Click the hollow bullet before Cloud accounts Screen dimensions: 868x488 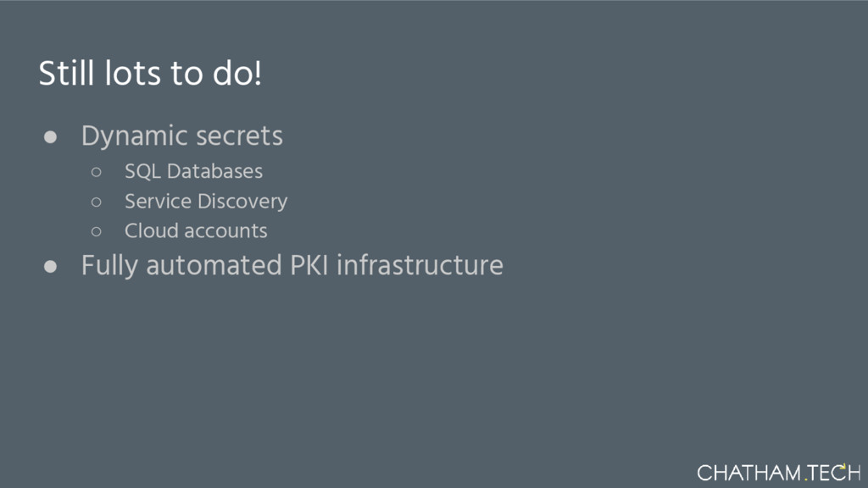[x=97, y=231]
